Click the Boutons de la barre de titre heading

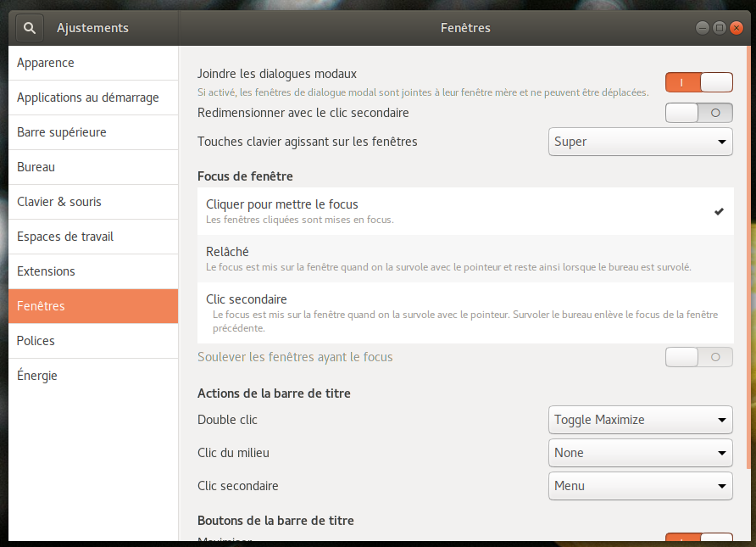click(275, 521)
